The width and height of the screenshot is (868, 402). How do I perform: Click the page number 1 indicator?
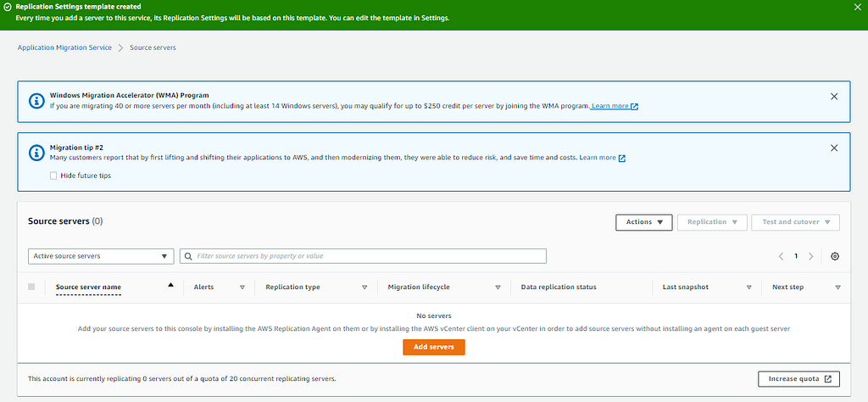click(796, 256)
